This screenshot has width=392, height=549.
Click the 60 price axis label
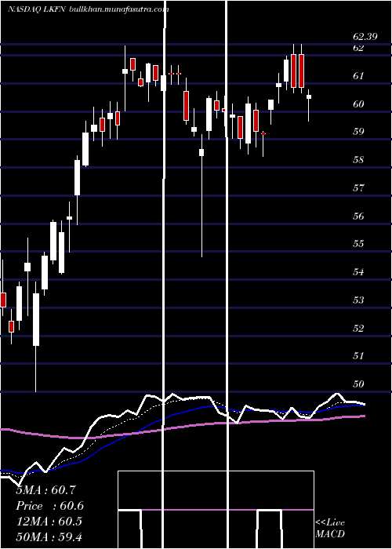358,104
